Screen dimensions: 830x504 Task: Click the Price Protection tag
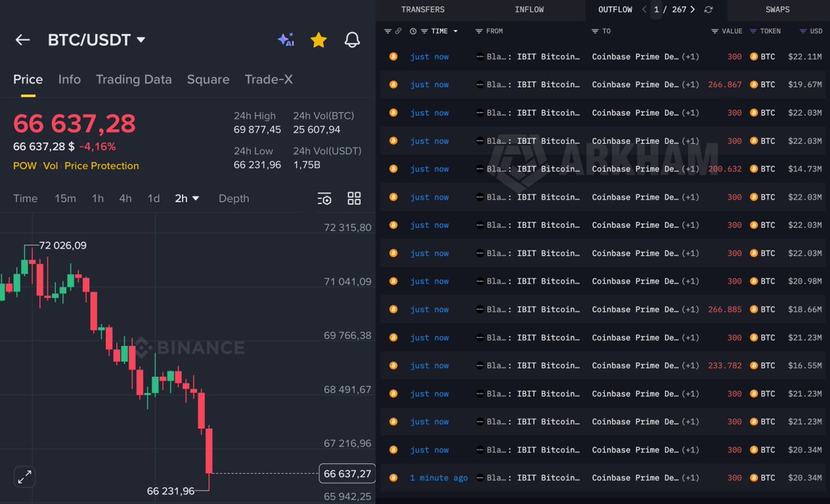(102, 166)
